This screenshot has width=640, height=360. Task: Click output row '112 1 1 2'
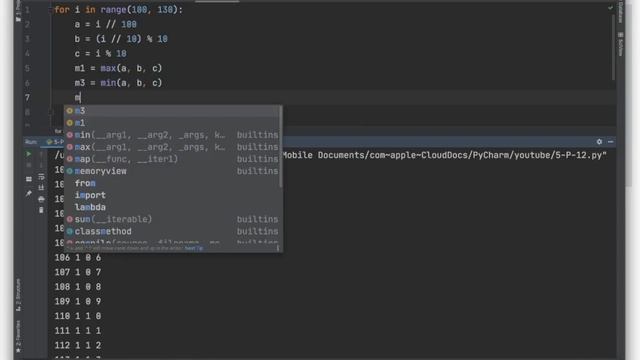point(78,345)
